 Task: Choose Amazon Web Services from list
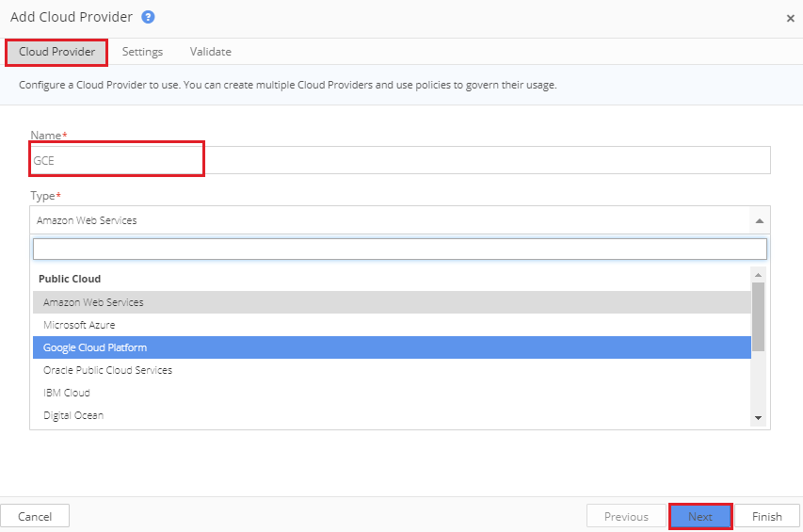pos(392,302)
